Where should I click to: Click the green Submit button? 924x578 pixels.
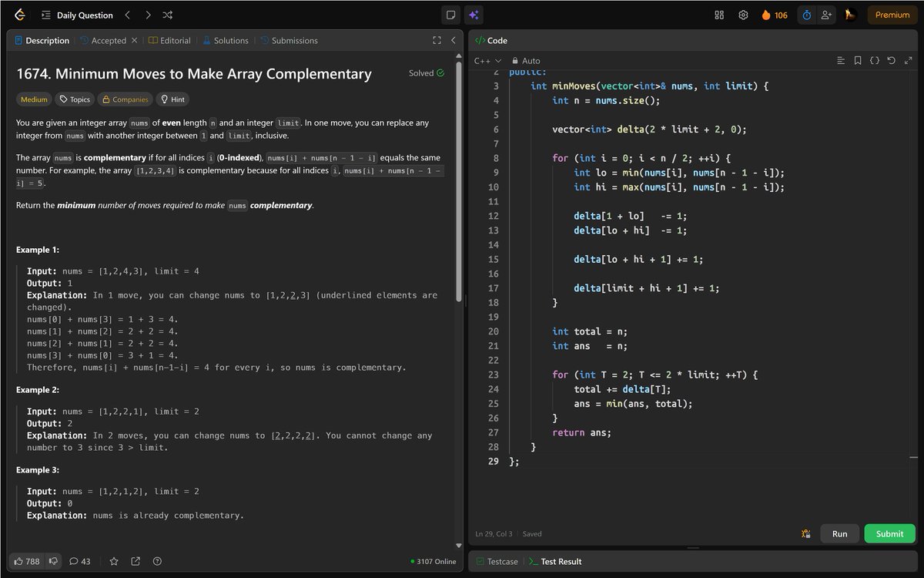click(x=889, y=533)
